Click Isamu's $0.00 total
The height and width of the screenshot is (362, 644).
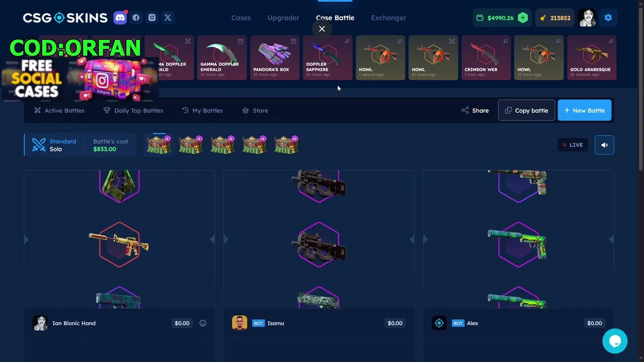click(395, 323)
